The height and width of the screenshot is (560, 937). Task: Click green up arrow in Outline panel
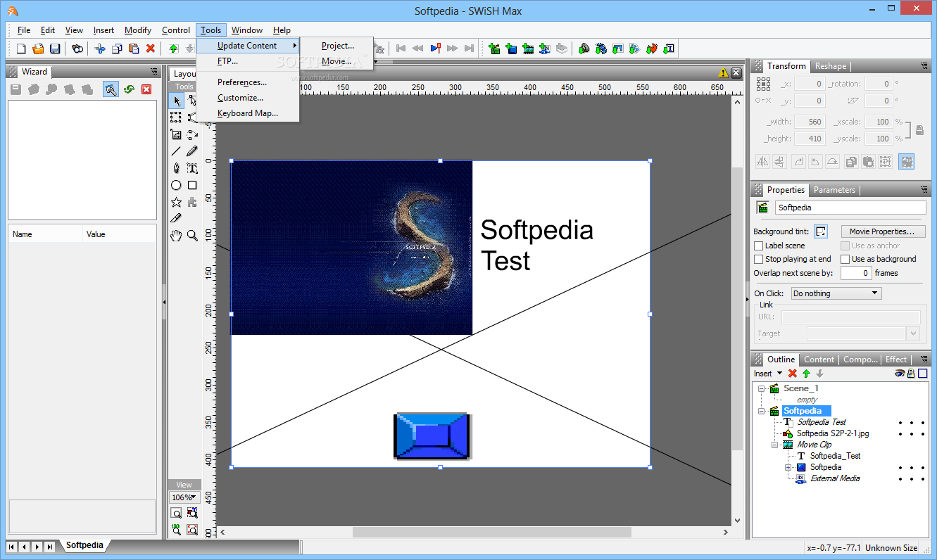tap(806, 374)
